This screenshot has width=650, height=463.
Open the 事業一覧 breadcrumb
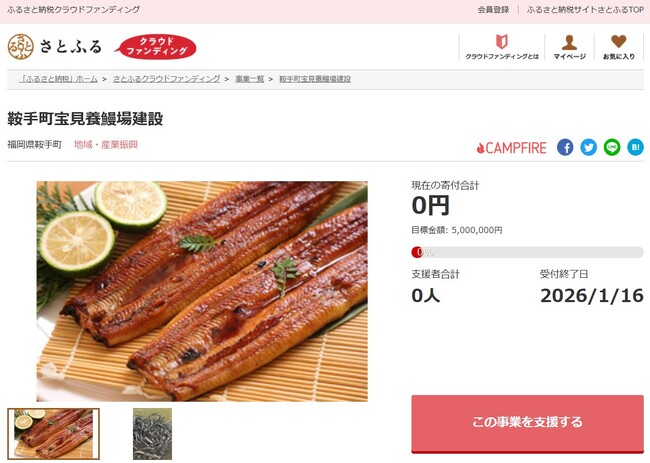250,79
